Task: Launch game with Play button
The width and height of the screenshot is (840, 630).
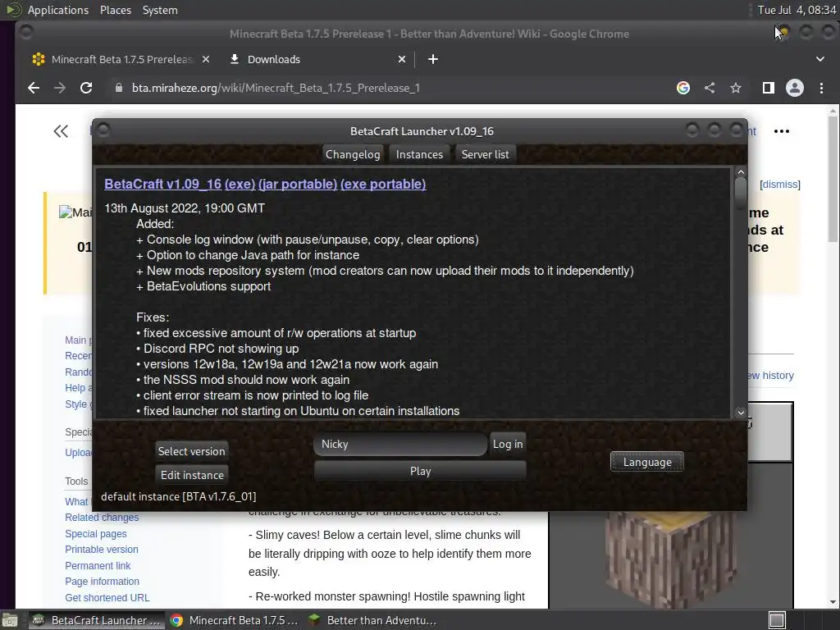Action: click(420, 471)
